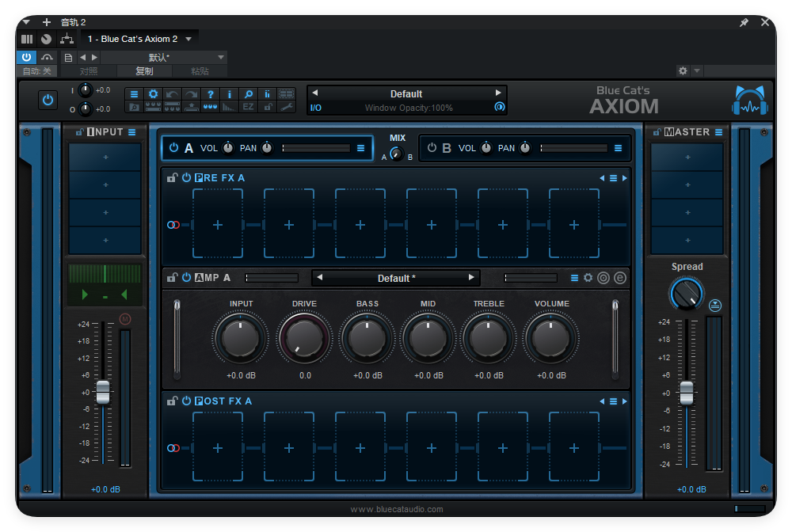The height and width of the screenshot is (532, 792).
Task: Click the AMP A concentric circle icon
Action: click(603, 278)
